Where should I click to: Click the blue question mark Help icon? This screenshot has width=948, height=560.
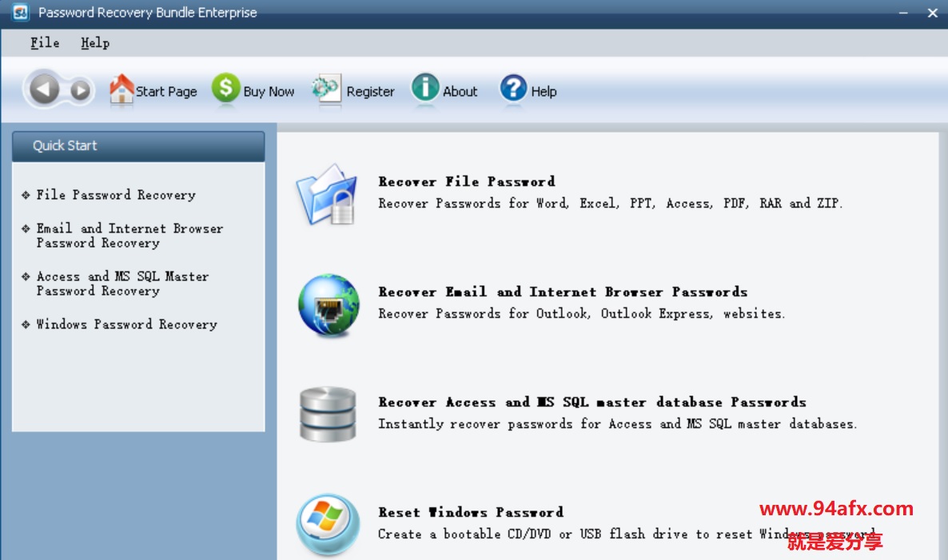(x=513, y=88)
